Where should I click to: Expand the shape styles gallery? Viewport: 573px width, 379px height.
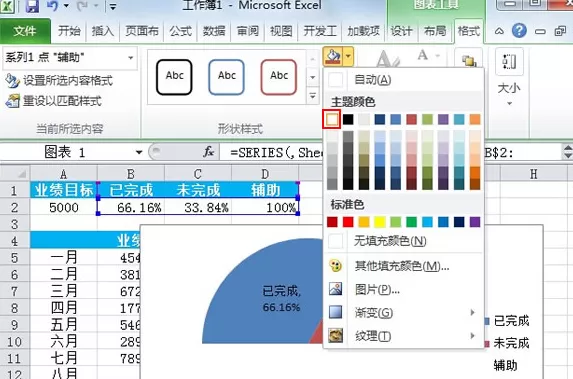click(x=313, y=96)
